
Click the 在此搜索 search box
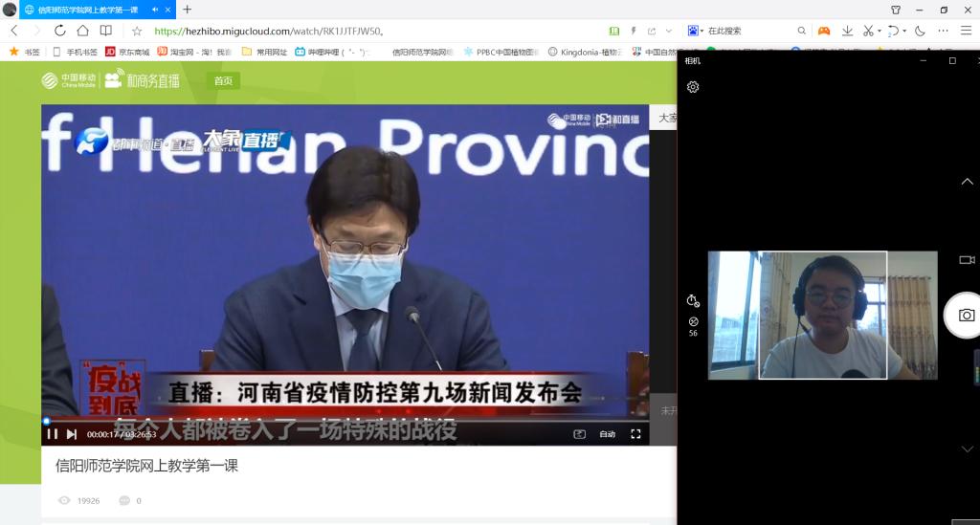tap(746, 31)
